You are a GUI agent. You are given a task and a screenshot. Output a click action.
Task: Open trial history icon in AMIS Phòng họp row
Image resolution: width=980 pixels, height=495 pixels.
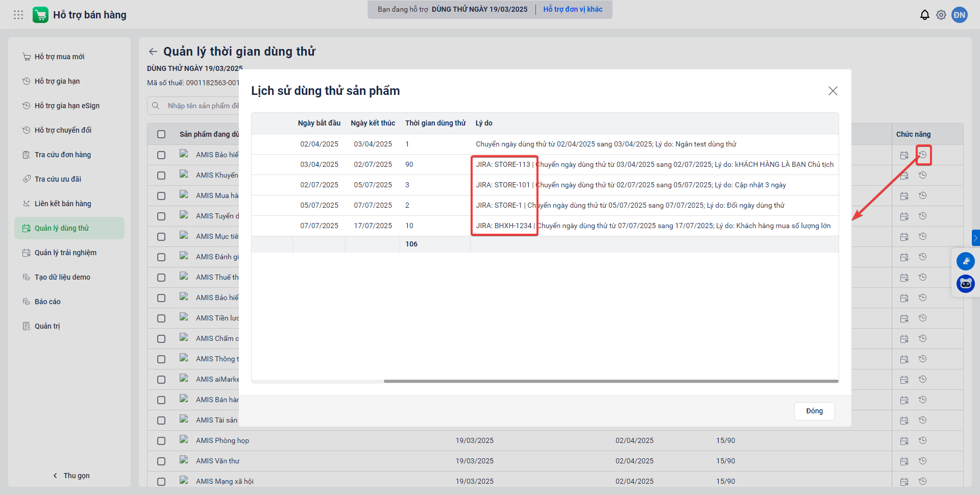click(923, 440)
